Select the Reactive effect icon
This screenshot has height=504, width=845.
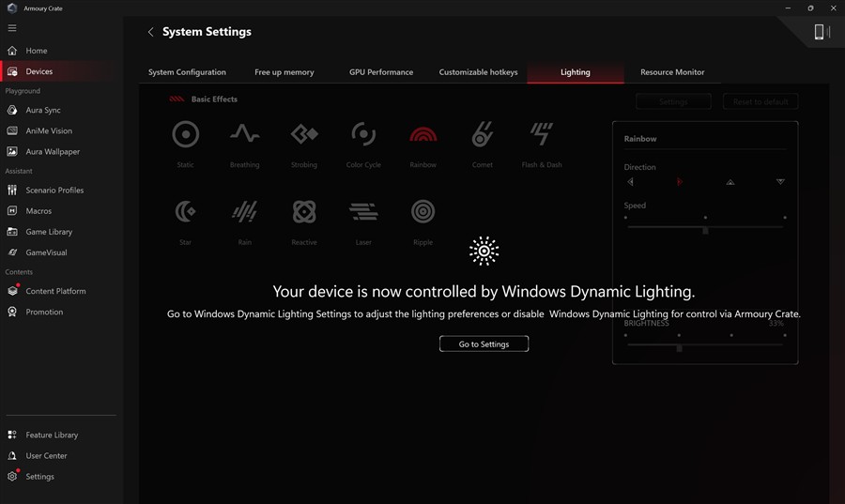point(304,212)
